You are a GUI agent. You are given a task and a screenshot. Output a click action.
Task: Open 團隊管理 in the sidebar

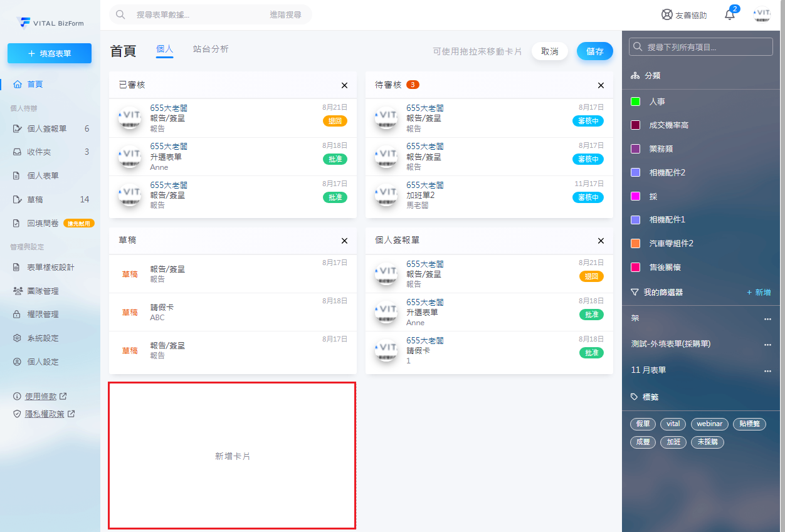(43, 291)
